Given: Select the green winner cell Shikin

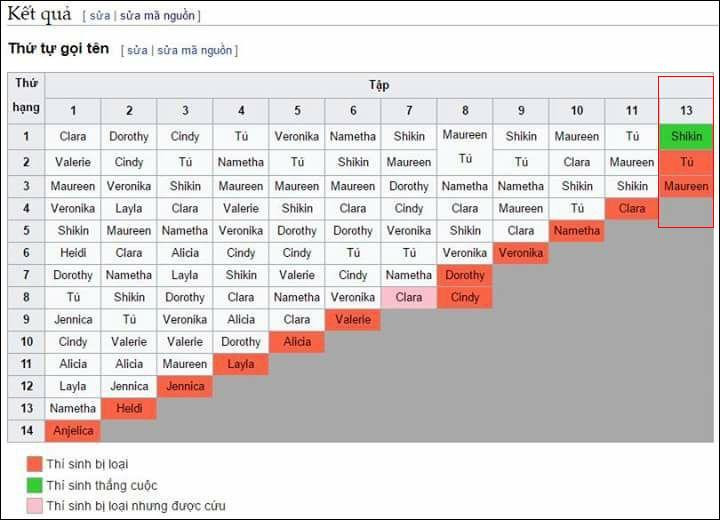Looking at the screenshot, I should [x=686, y=136].
